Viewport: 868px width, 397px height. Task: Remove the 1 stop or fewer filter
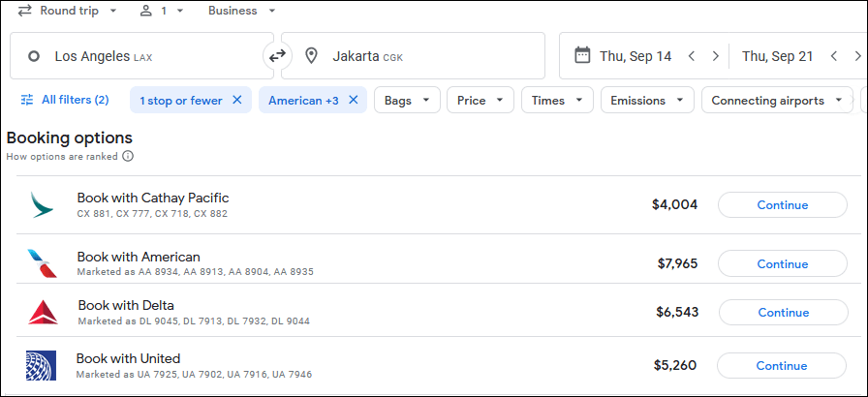coord(237,100)
